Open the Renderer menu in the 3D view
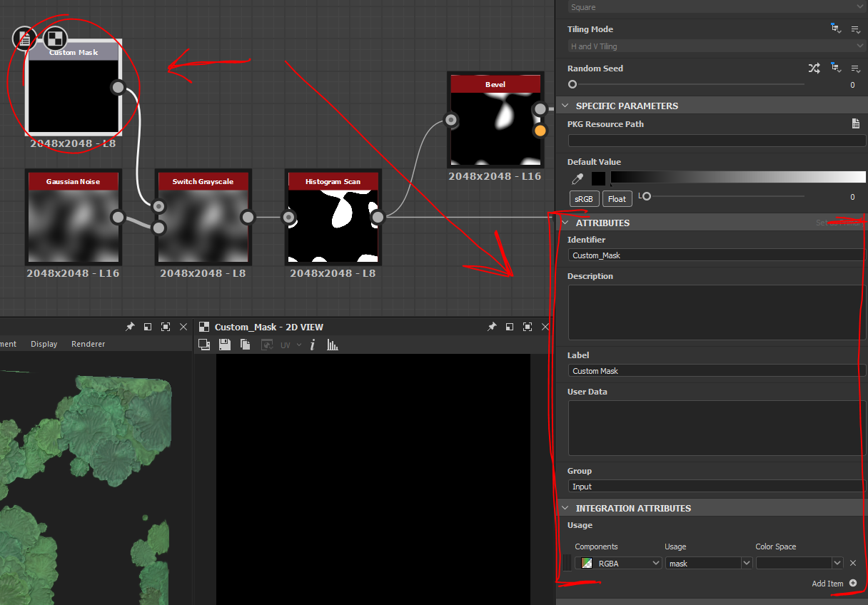This screenshot has height=605, width=868. [x=88, y=343]
